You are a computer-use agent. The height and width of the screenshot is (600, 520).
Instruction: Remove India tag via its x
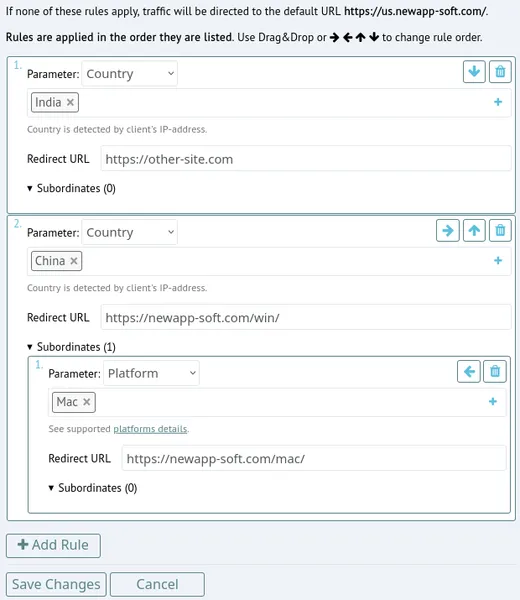[70, 103]
